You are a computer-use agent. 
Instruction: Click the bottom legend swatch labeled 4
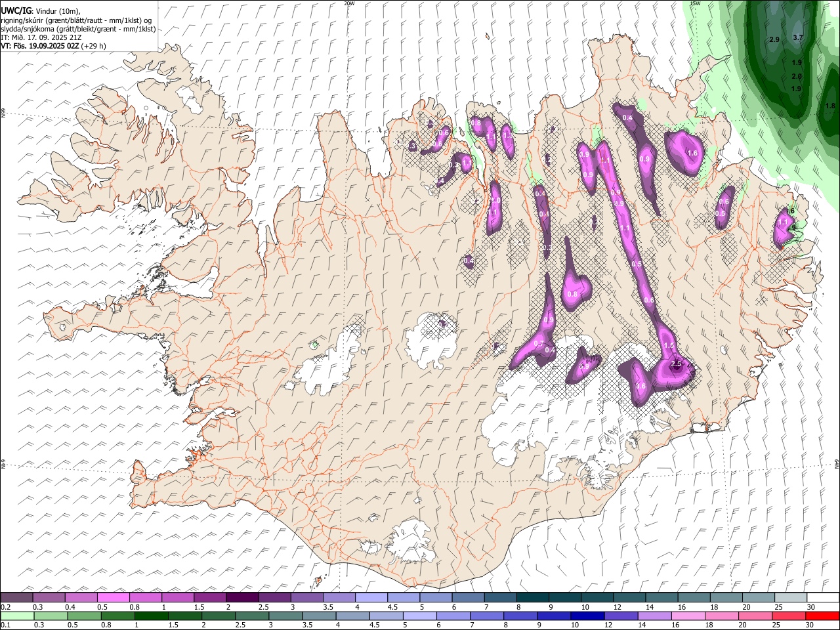pyautogui.click(x=352, y=616)
